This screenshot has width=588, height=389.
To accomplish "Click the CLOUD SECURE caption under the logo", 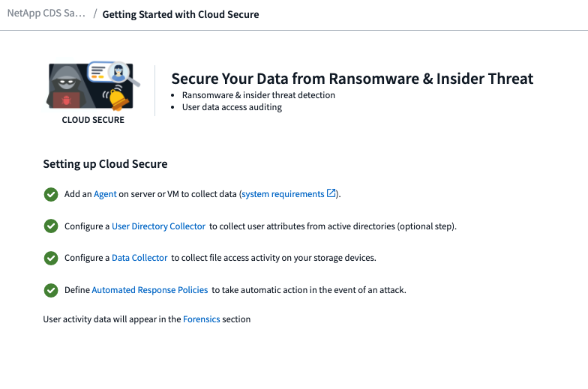I will pos(93,120).
